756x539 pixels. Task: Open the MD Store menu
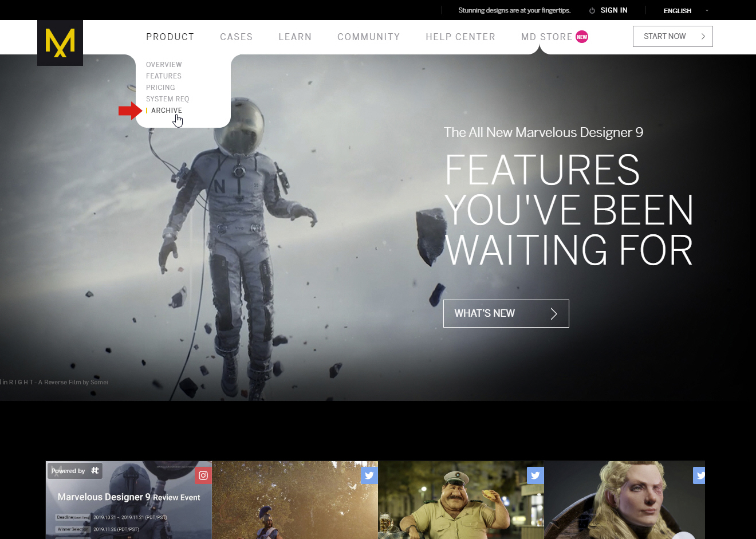point(547,37)
